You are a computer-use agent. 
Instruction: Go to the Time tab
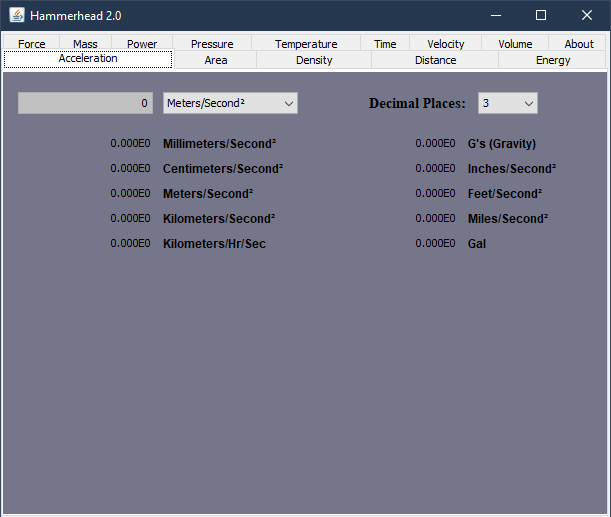click(385, 44)
